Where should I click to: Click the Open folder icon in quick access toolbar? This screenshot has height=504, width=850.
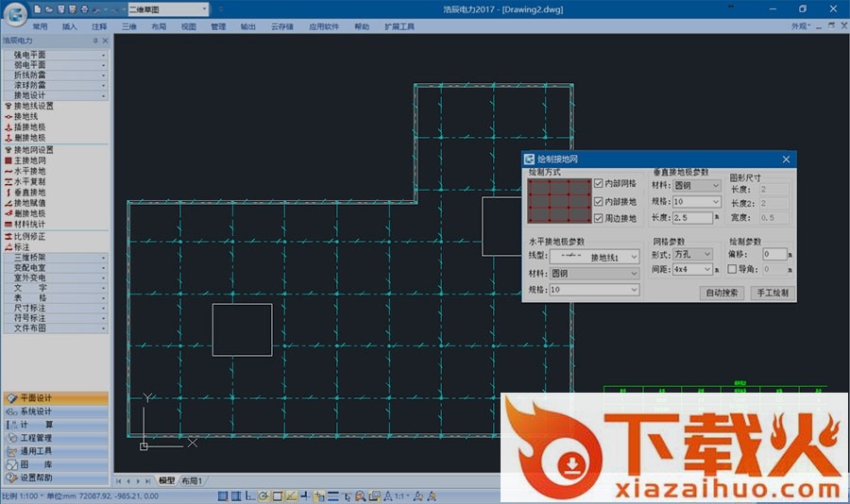pos(49,9)
